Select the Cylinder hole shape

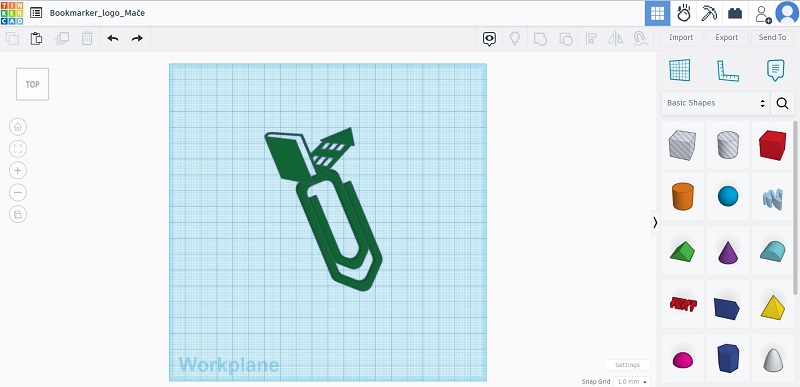point(728,145)
